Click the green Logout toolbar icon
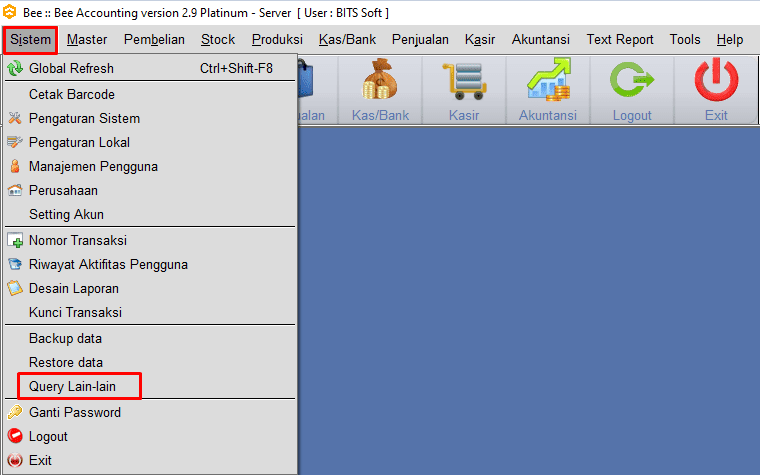The image size is (760, 475). 632,79
